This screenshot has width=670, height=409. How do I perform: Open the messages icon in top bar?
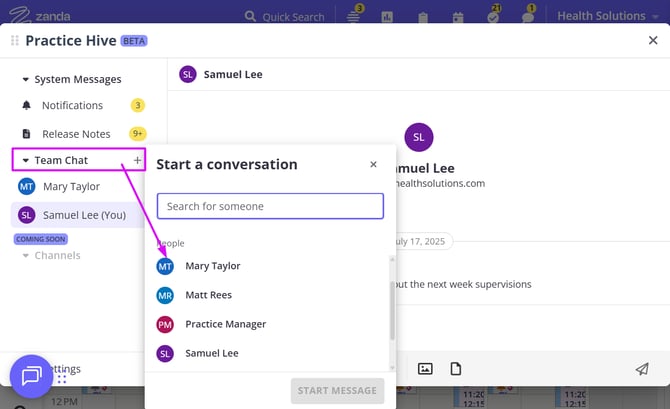pyautogui.click(x=528, y=17)
